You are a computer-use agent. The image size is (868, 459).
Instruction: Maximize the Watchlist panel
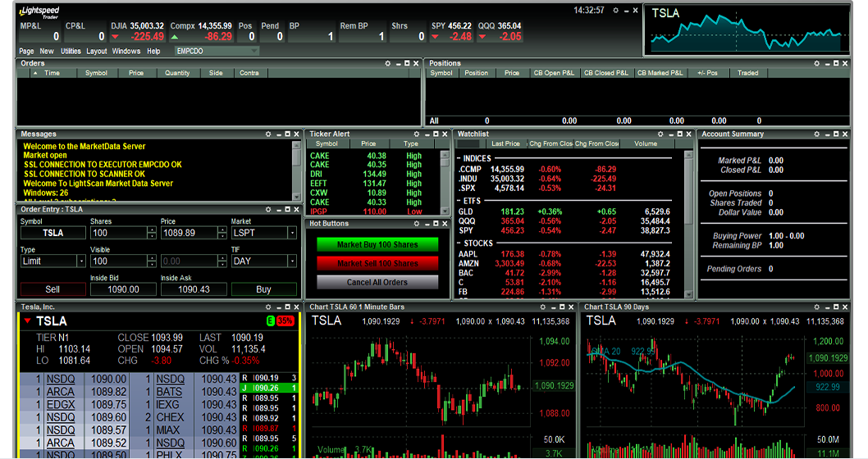click(x=680, y=134)
